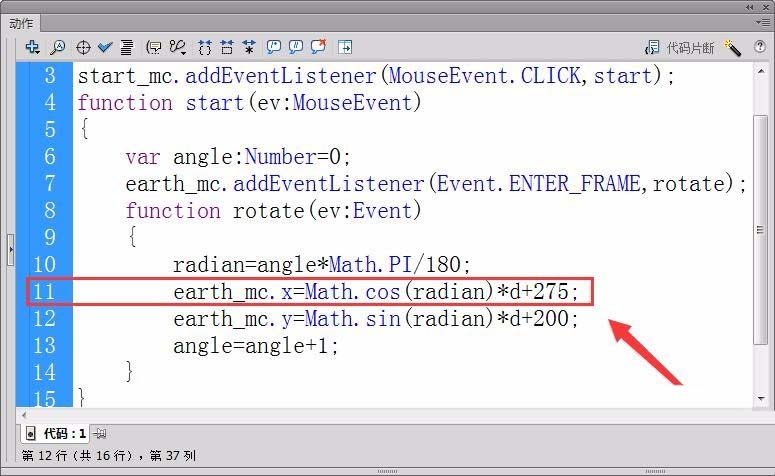
Task: Remove comment icon with red x
Action: pos(319,46)
